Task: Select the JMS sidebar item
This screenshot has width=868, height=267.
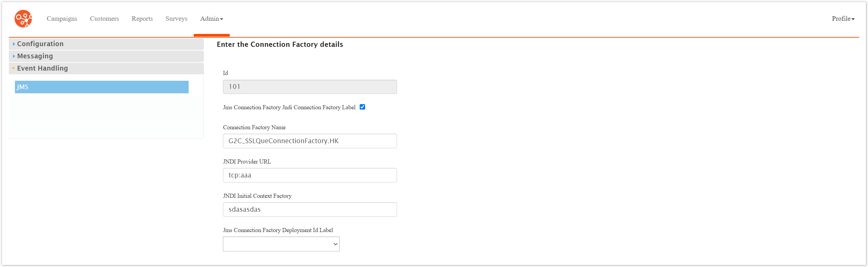Action: pos(101,87)
